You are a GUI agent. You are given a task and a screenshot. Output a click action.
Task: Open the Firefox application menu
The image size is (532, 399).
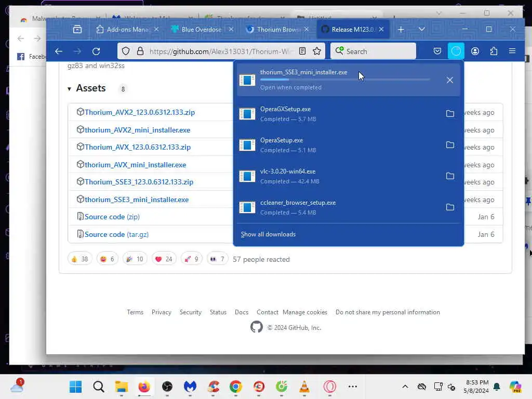[512, 51]
